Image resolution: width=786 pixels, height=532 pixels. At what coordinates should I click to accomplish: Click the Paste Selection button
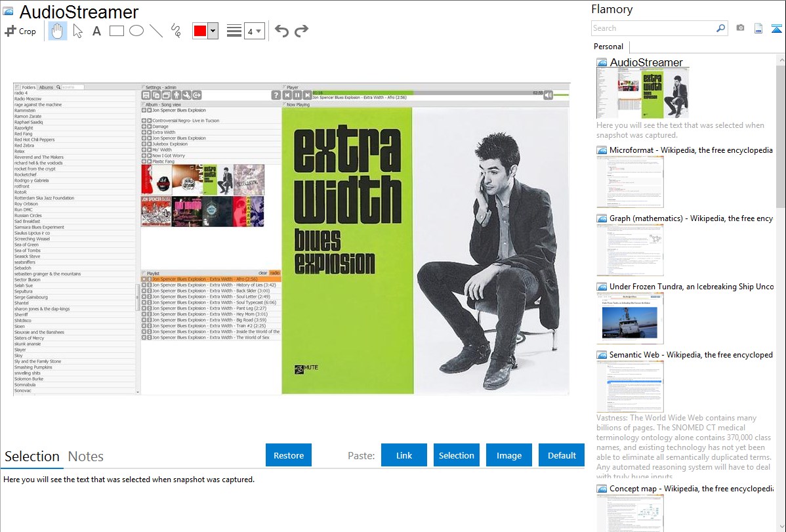457,455
